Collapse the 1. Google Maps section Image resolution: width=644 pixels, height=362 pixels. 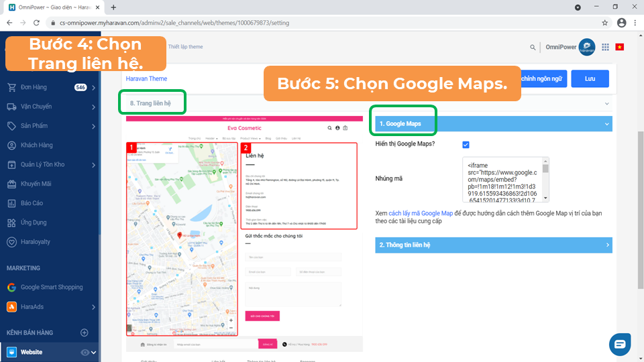coord(607,124)
